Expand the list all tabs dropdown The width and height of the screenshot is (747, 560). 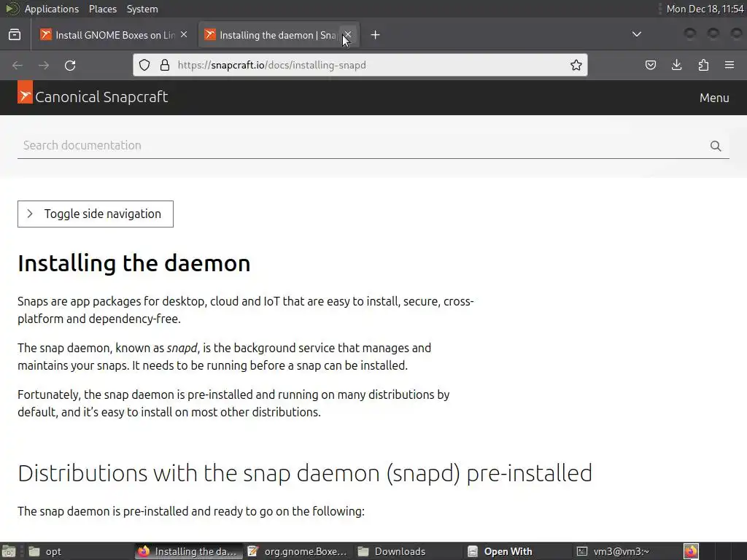(636, 34)
